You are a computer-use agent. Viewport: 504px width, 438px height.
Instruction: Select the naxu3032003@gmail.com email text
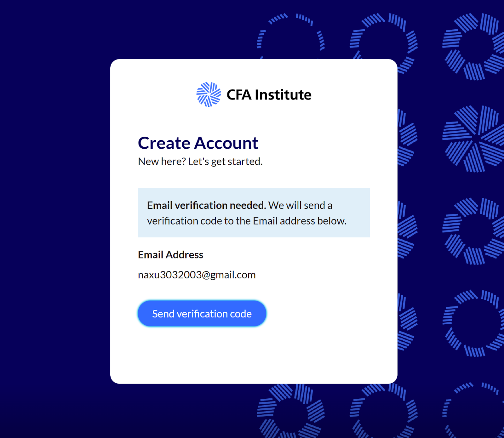pos(197,275)
